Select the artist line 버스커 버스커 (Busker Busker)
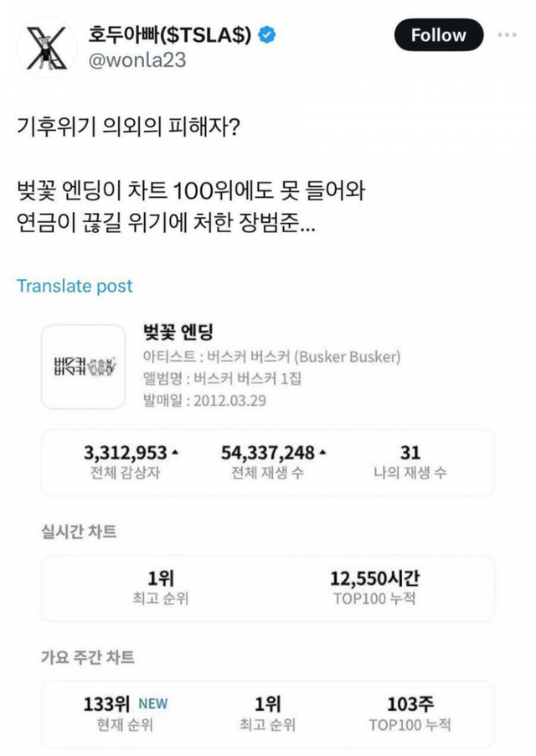The image size is (536, 756). [x=271, y=356]
